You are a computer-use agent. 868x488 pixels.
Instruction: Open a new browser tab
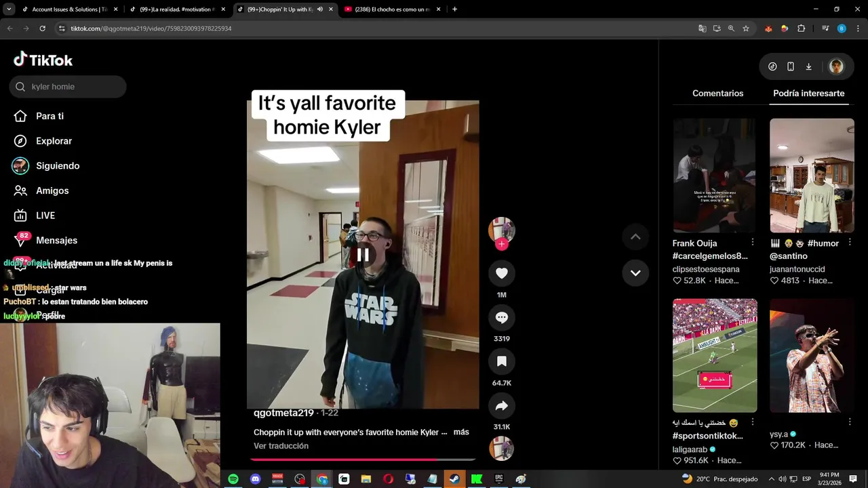(x=454, y=9)
